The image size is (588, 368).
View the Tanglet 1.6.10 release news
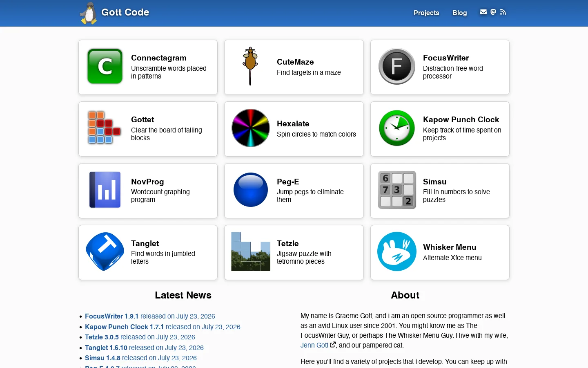click(x=144, y=348)
